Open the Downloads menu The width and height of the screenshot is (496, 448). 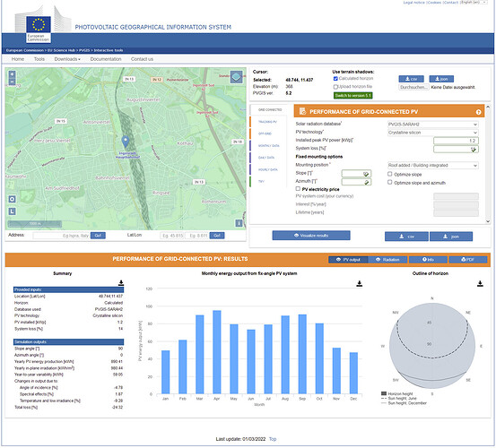pyautogui.click(x=67, y=59)
